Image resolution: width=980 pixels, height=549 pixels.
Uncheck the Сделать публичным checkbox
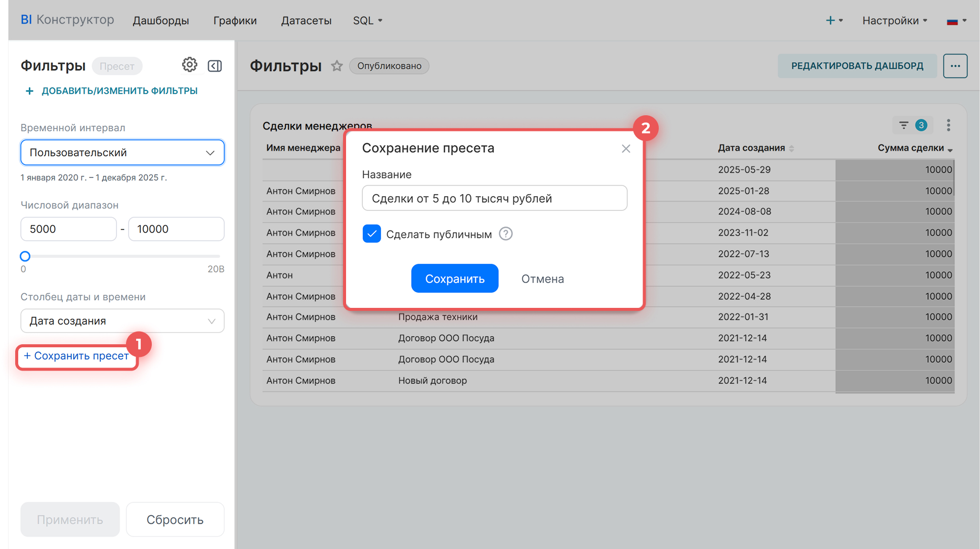point(372,234)
